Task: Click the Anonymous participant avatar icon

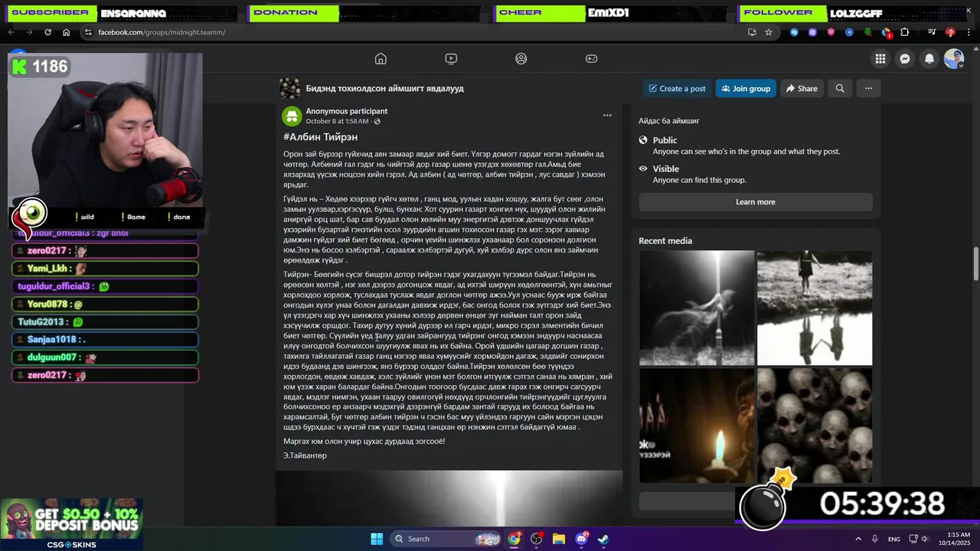Action: 291,116
